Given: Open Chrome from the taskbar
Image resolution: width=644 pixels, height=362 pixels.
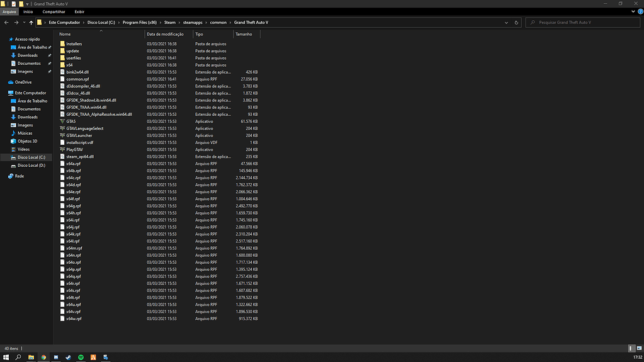Looking at the screenshot, I should pos(43,357).
